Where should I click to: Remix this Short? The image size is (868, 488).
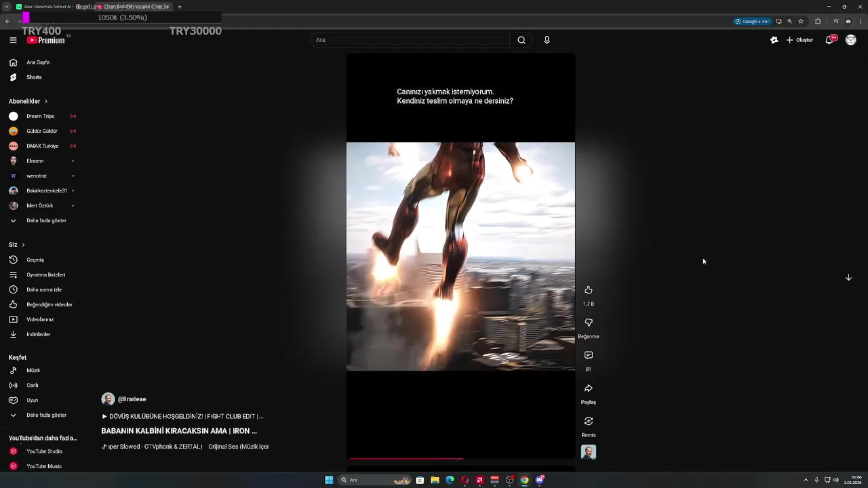(589, 421)
